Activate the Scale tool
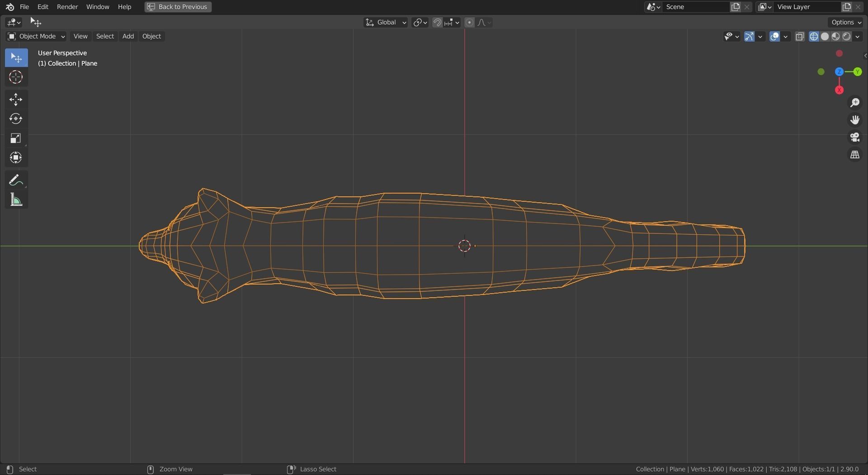The image size is (868, 475). coord(16,138)
